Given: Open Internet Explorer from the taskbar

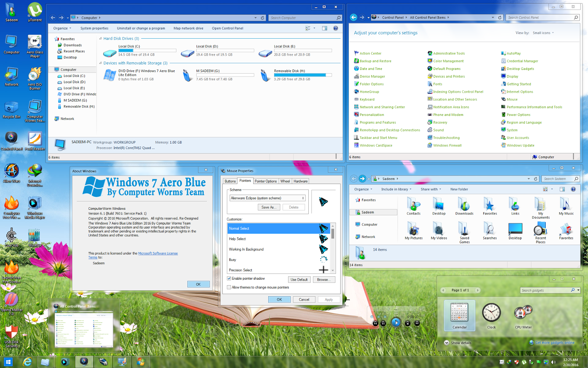Looking at the screenshot, I should click(27, 362).
